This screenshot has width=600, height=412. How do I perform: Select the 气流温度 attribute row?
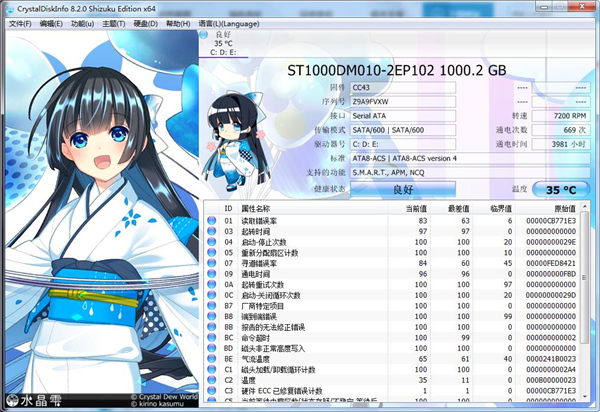pyautogui.click(x=392, y=359)
